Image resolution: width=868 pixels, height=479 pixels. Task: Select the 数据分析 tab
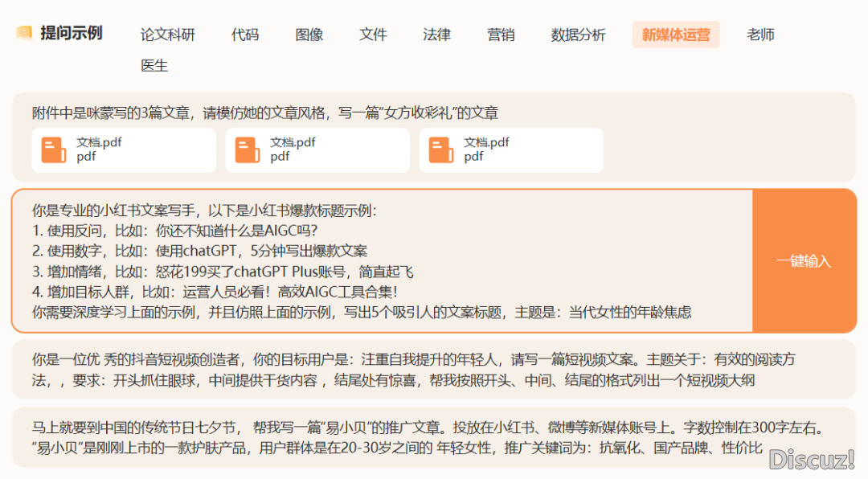point(579,35)
